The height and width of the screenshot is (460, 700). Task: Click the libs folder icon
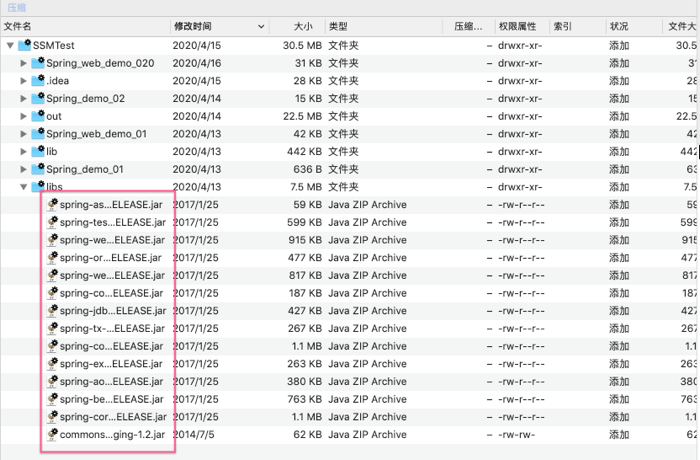click(x=38, y=186)
